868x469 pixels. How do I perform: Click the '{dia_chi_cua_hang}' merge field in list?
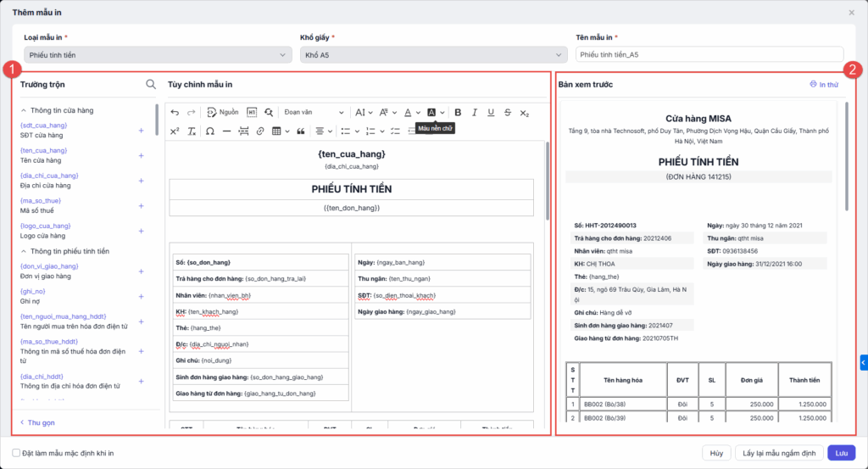(x=49, y=176)
